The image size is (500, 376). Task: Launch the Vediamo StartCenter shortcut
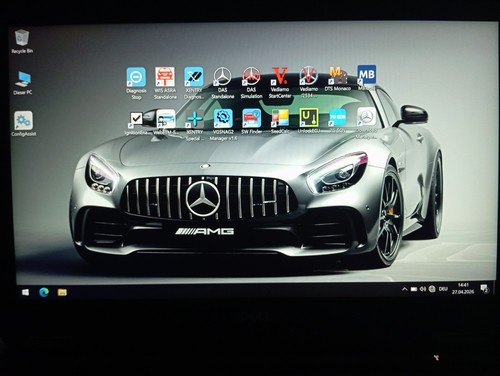(x=280, y=82)
